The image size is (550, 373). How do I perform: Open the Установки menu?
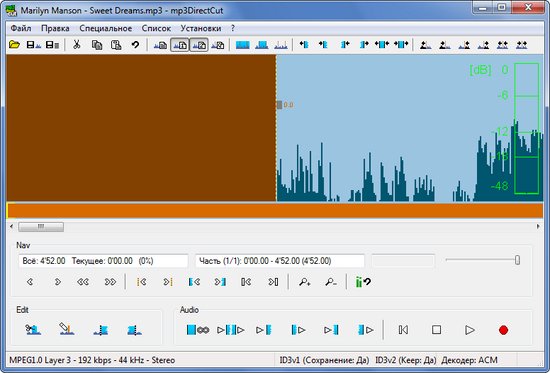tap(201, 28)
